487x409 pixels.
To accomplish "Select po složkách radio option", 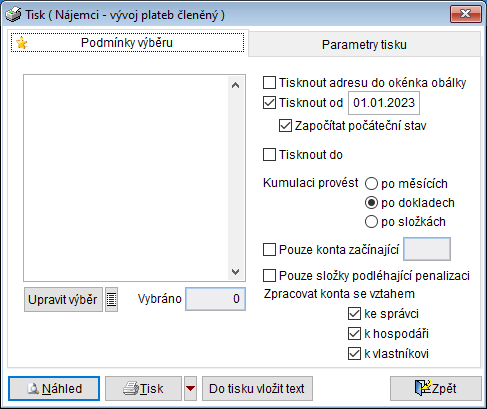I will click(371, 222).
